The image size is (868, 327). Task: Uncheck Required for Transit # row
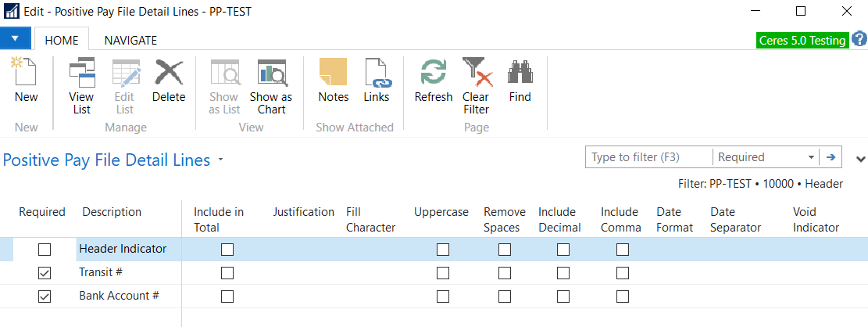click(x=45, y=273)
